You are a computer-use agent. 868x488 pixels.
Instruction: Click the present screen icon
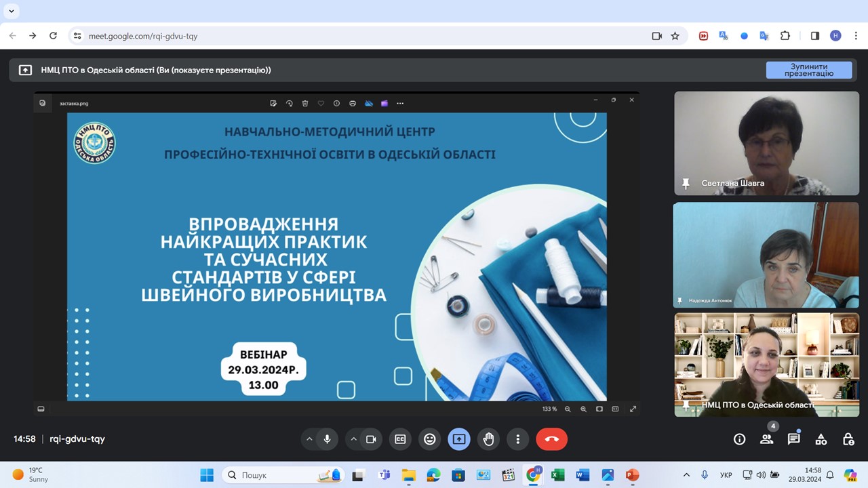pos(459,439)
